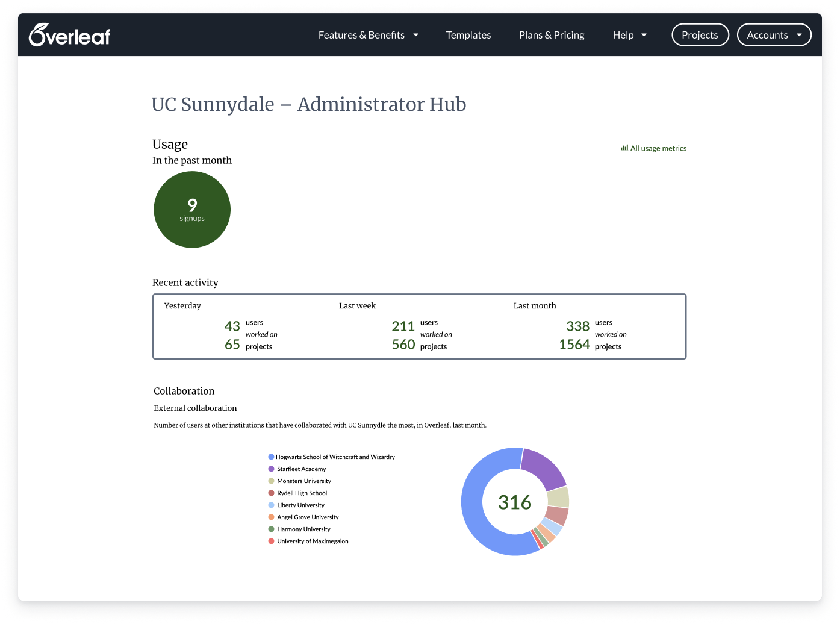Click the Liberty University legend dot
Viewport: 840px width, 624px height.
click(x=270, y=505)
